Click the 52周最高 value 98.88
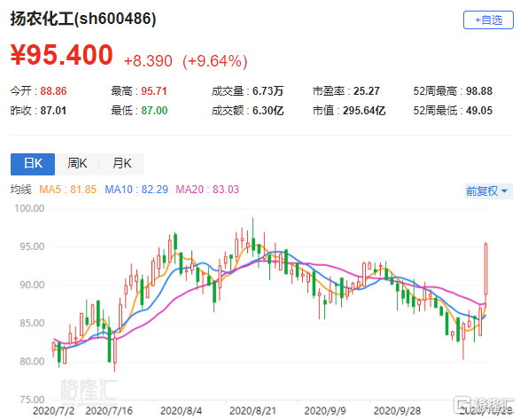The width and height of the screenshot is (520, 420). pyautogui.click(x=479, y=91)
